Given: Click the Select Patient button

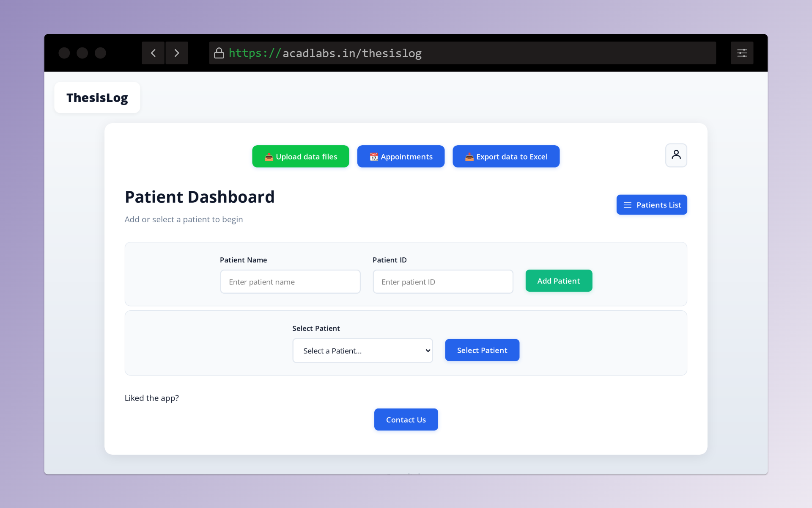Looking at the screenshot, I should pyautogui.click(x=482, y=350).
